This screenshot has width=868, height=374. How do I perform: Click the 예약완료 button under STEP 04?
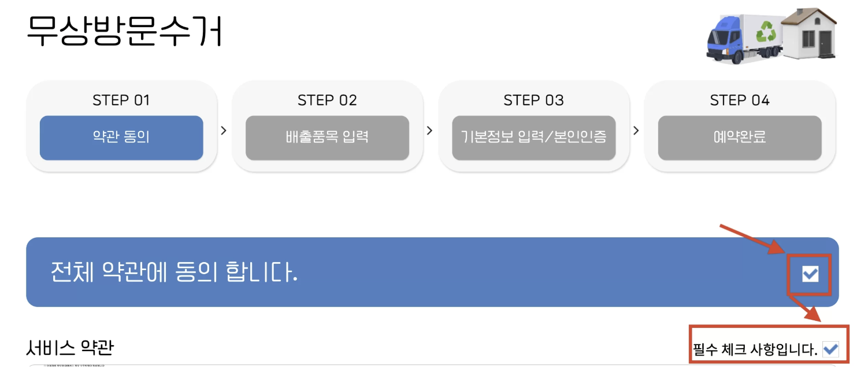pyautogui.click(x=740, y=137)
